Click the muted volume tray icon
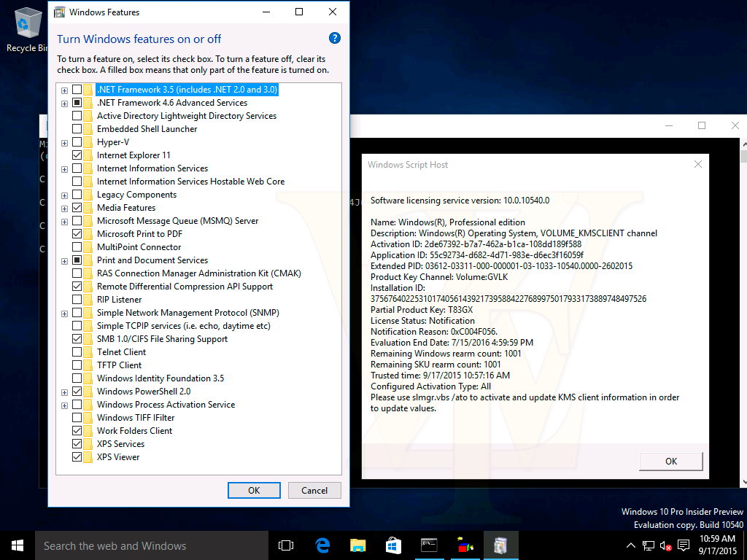 (665, 545)
